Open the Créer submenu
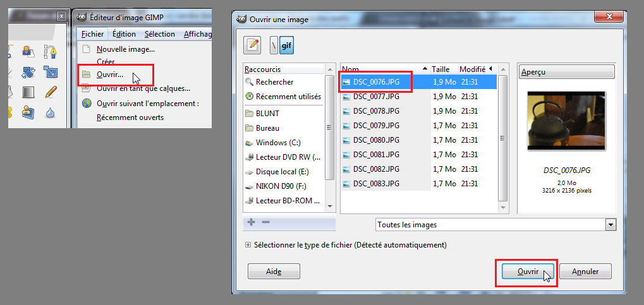Viewport: 644px width, 305px height. [x=106, y=62]
